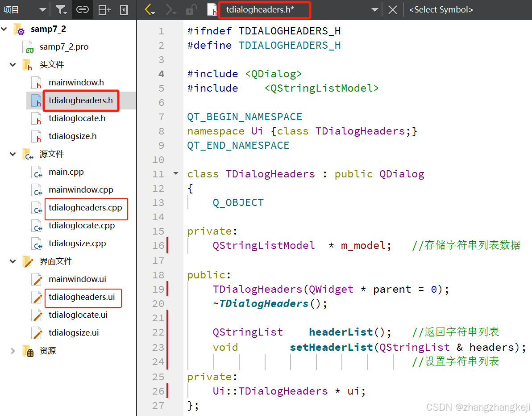
Task: Open the Select Symbol combo box
Action: coord(441,10)
